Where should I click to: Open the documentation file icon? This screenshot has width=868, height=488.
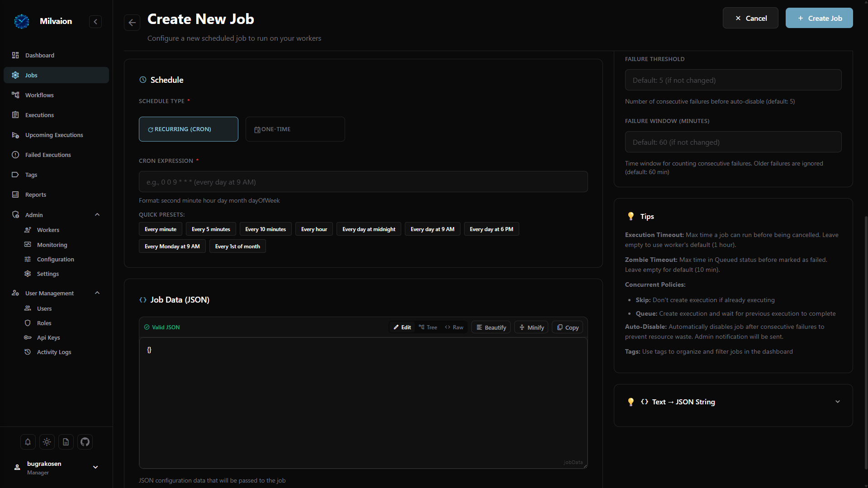(x=66, y=442)
